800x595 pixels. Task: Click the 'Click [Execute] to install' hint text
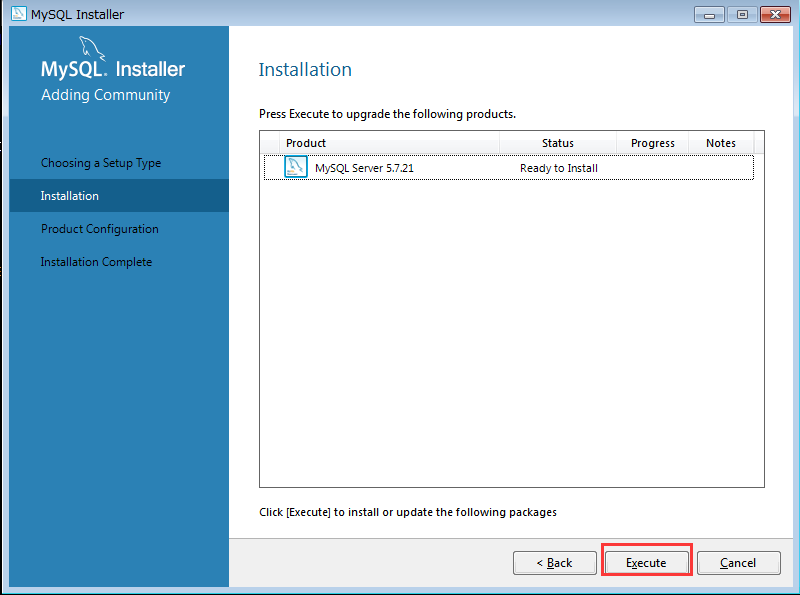[408, 512]
